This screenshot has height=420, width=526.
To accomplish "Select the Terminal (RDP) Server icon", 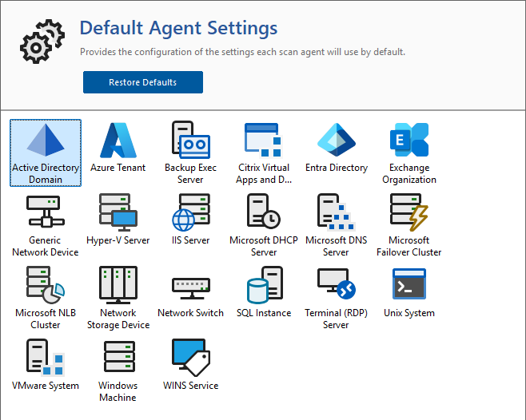I will [x=336, y=287].
